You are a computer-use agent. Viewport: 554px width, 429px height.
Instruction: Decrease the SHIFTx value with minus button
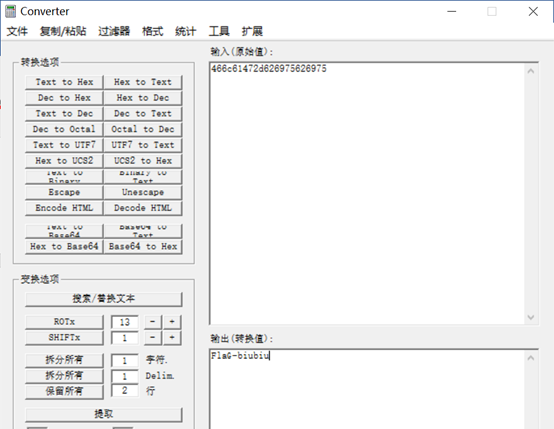[153, 338]
